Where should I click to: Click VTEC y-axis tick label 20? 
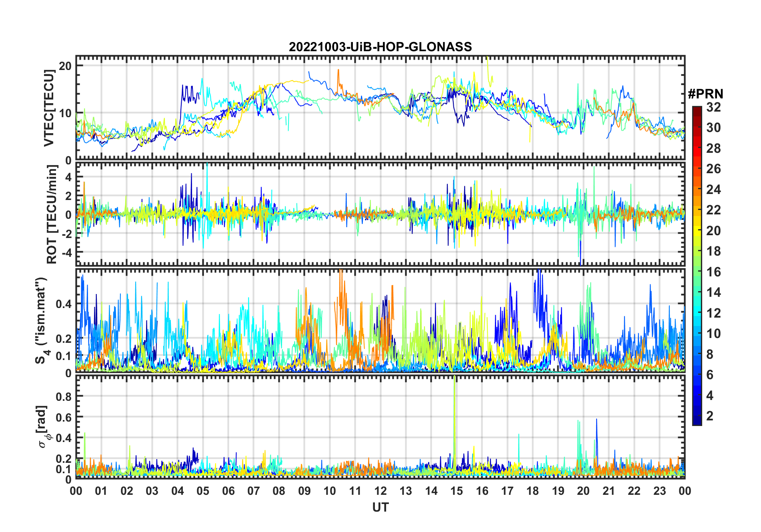point(65,66)
